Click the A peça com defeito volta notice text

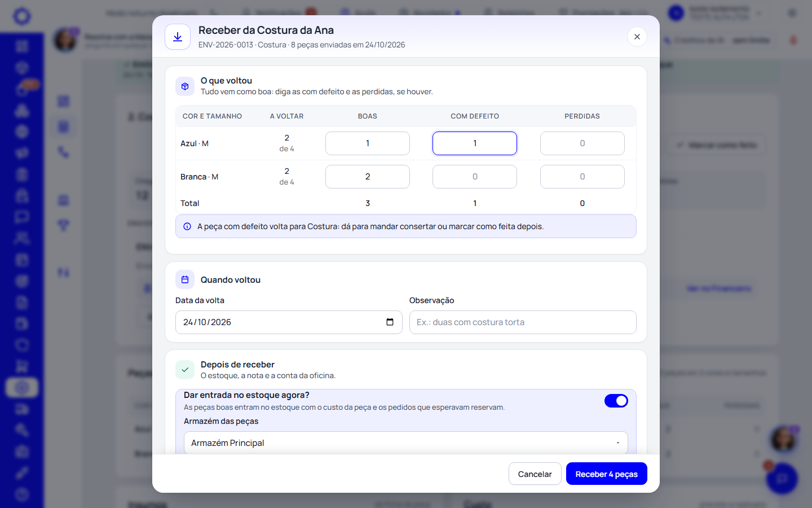(x=370, y=226)
